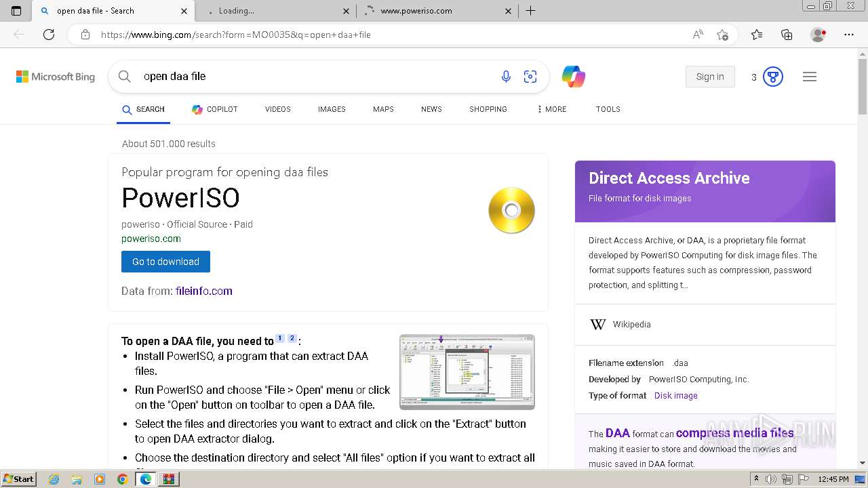Click the browser address bar

(x=393, y=35)
